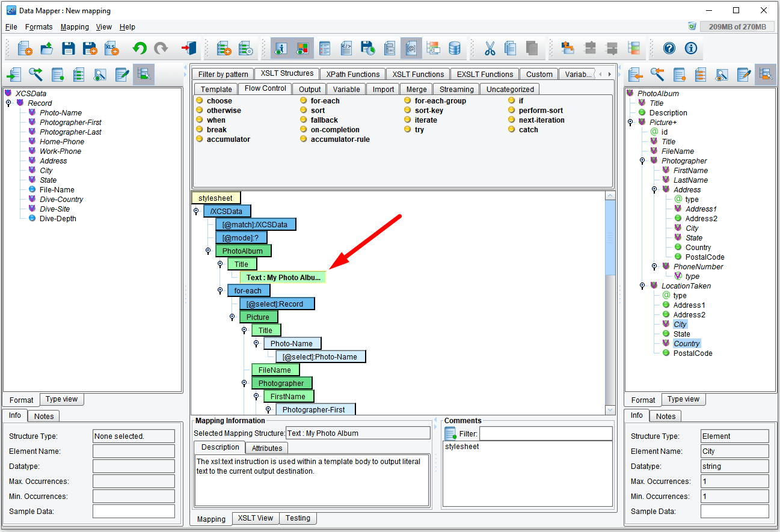
Task: Toggle target panel tree cursor button
Action: [x=766, y=75]
